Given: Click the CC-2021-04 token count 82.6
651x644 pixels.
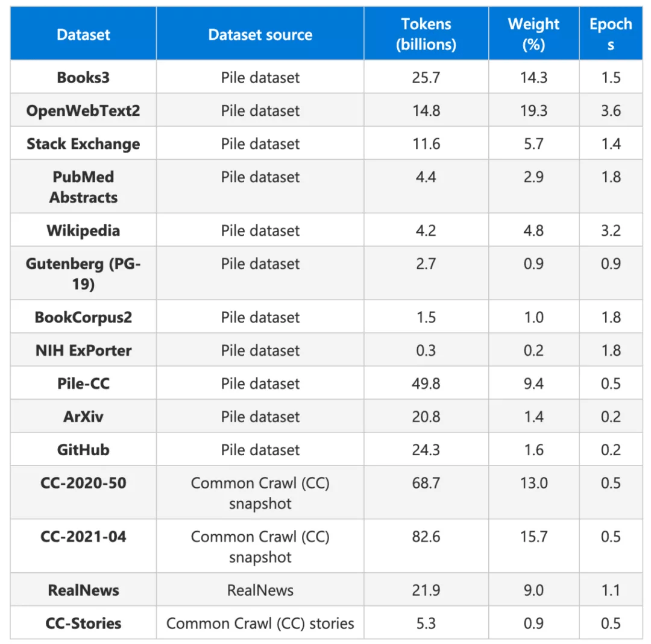Looking at the screenshot, I should [426, 537].
